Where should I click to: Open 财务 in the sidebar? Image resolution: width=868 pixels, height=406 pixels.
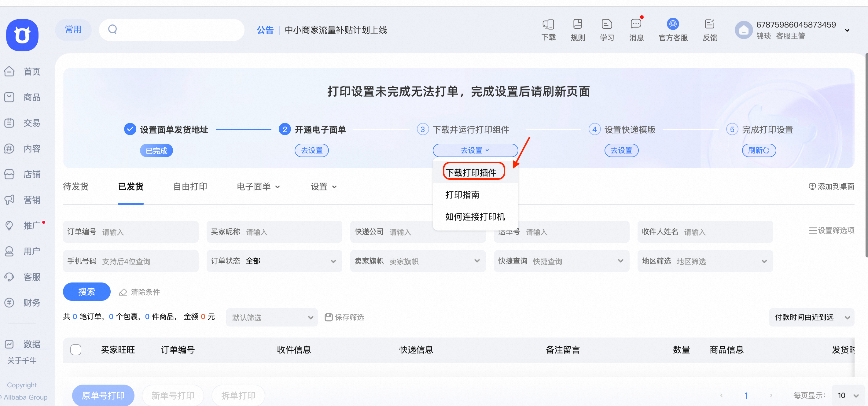(22, 303)
